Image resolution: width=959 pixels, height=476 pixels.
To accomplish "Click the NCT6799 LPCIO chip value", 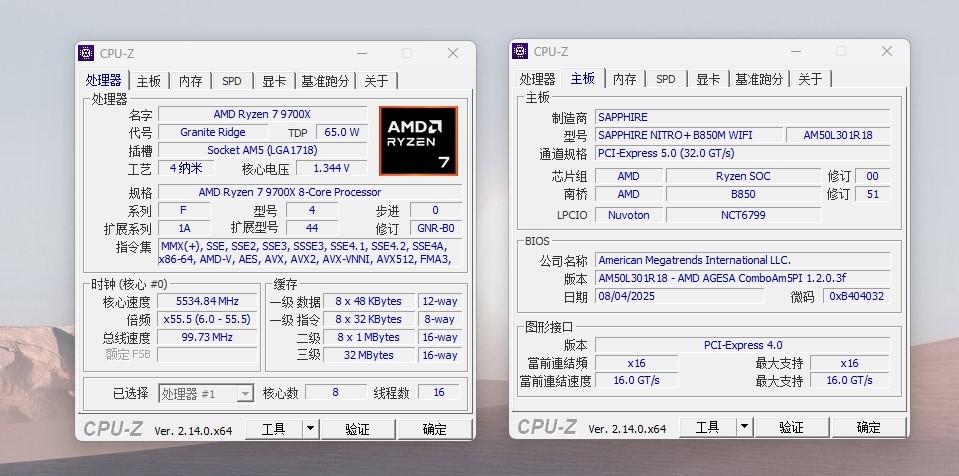I will click(x=743, y=215).
